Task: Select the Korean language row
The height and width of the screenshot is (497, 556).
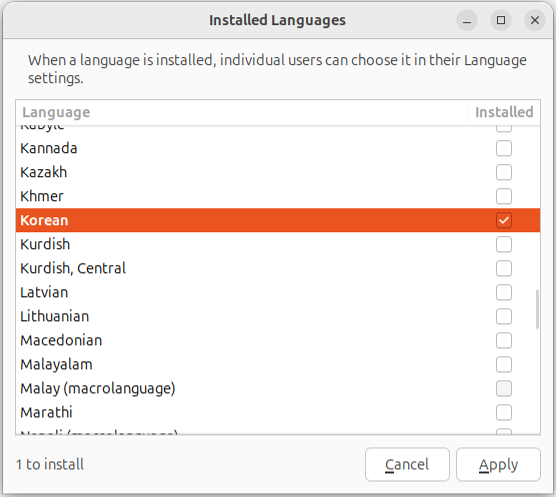Action: (278, 220)
